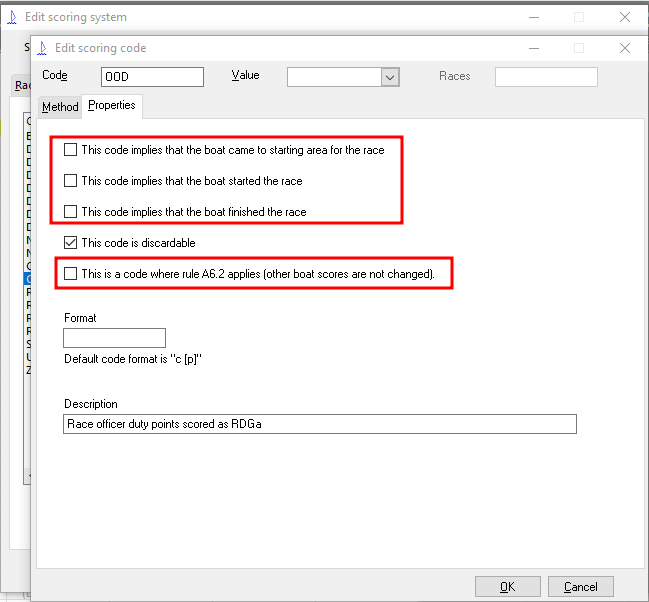Switch to the Method tab

tap(60, 107)
